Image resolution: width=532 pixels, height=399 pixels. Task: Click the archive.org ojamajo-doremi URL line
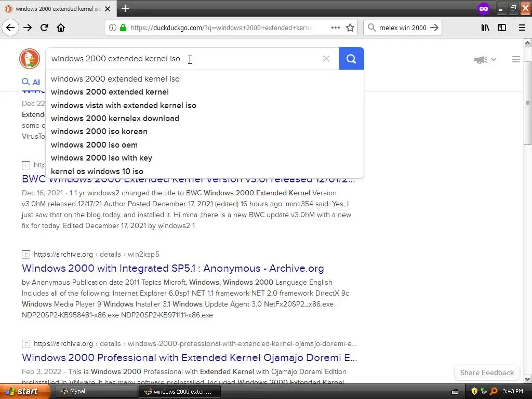[x=195, y=343]
